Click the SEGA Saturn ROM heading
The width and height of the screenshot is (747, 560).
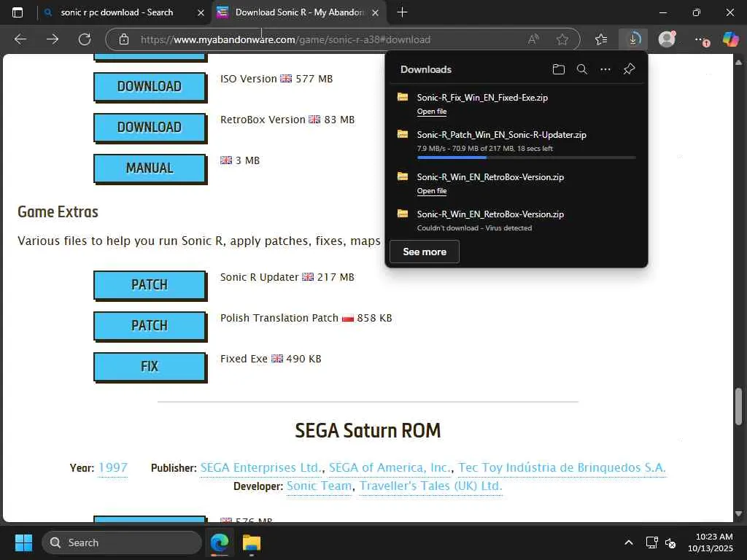(368, 430)
